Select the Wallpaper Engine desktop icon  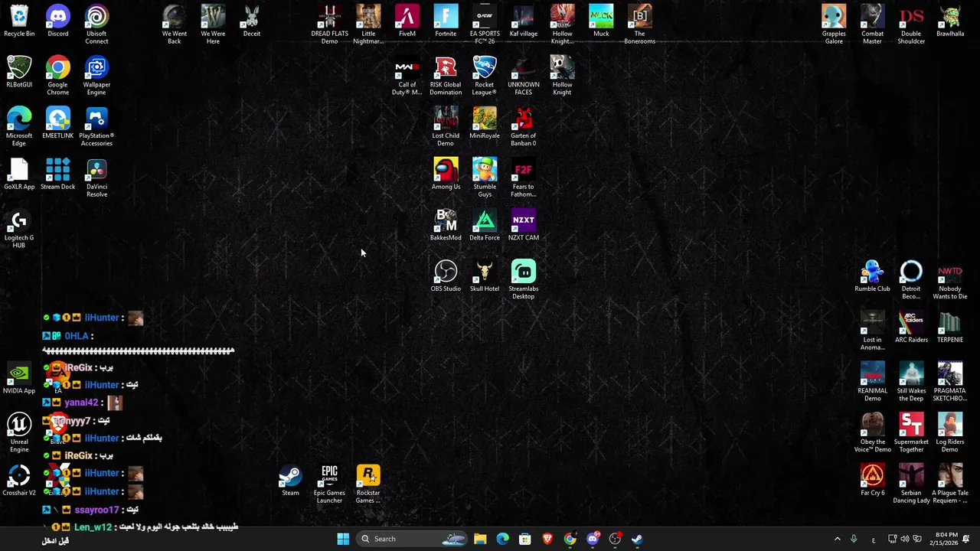tap(96, 76)
